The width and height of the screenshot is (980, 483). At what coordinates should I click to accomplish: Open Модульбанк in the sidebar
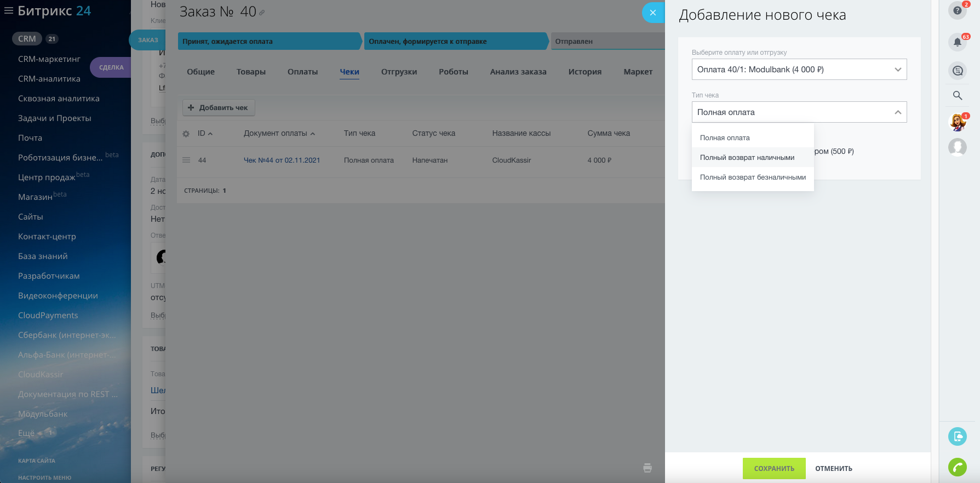(43, 414)
